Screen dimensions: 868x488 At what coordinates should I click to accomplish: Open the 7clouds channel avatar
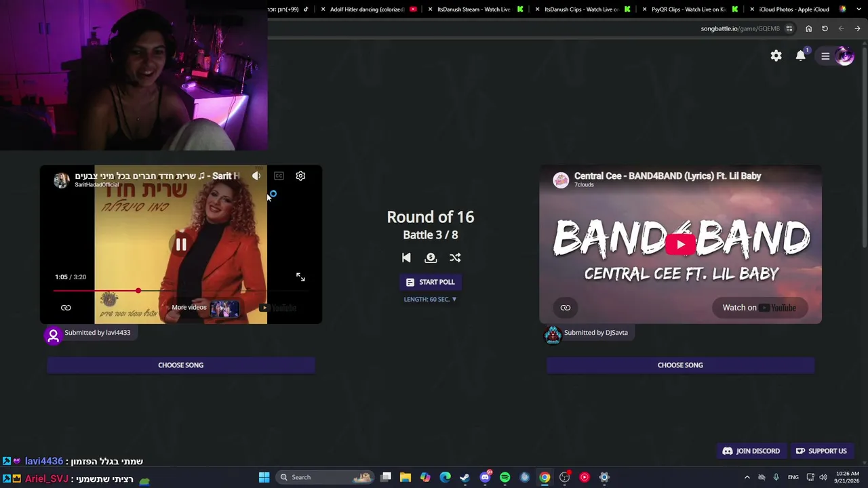pos(561,180)
